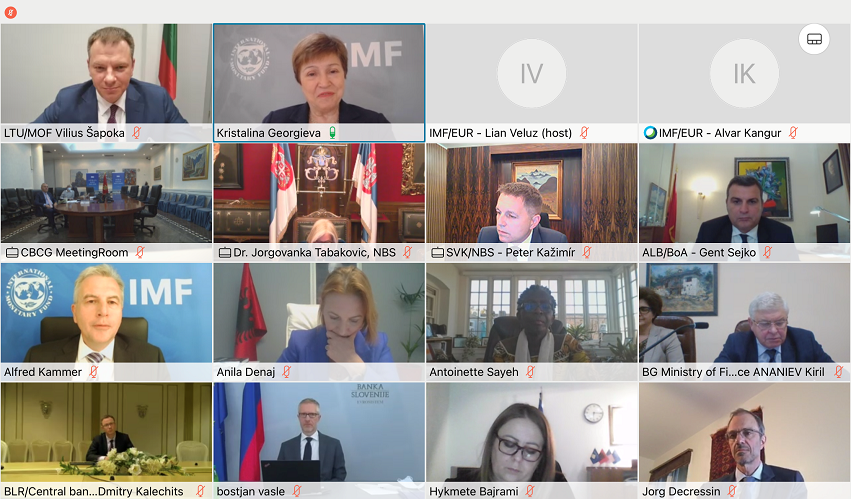Click the BG Ministry ANANIEV Kiril name label
The height and width of the screenshot is (499, 851).
tap(733, 372)
